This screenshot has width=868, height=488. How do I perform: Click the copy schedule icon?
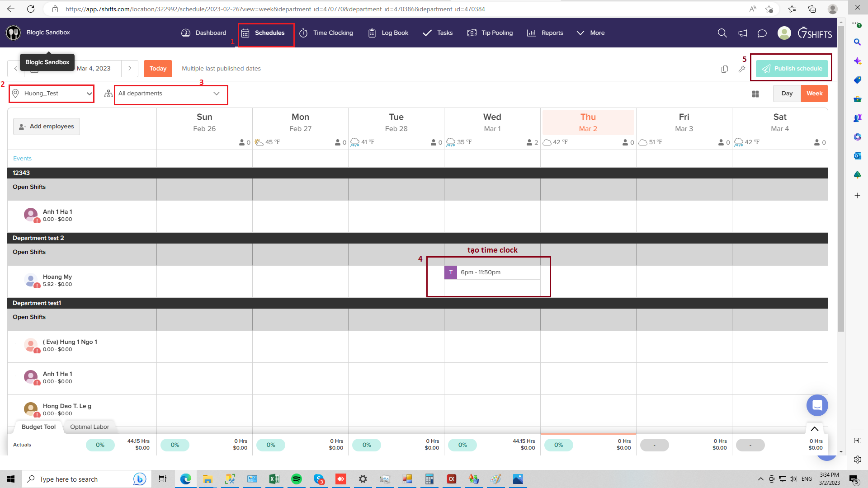[725, 69]
